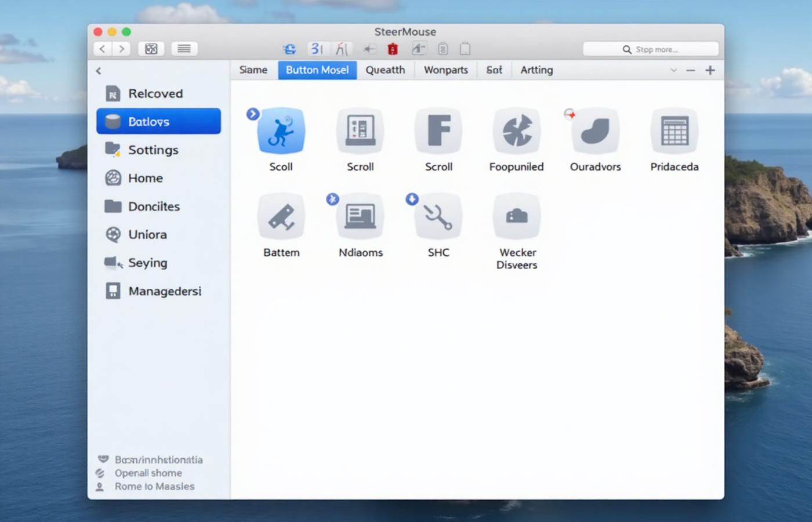Open the Ndiaoms laptop icon
Viewport: 812px width, 522px height.
tap(360, 217)
